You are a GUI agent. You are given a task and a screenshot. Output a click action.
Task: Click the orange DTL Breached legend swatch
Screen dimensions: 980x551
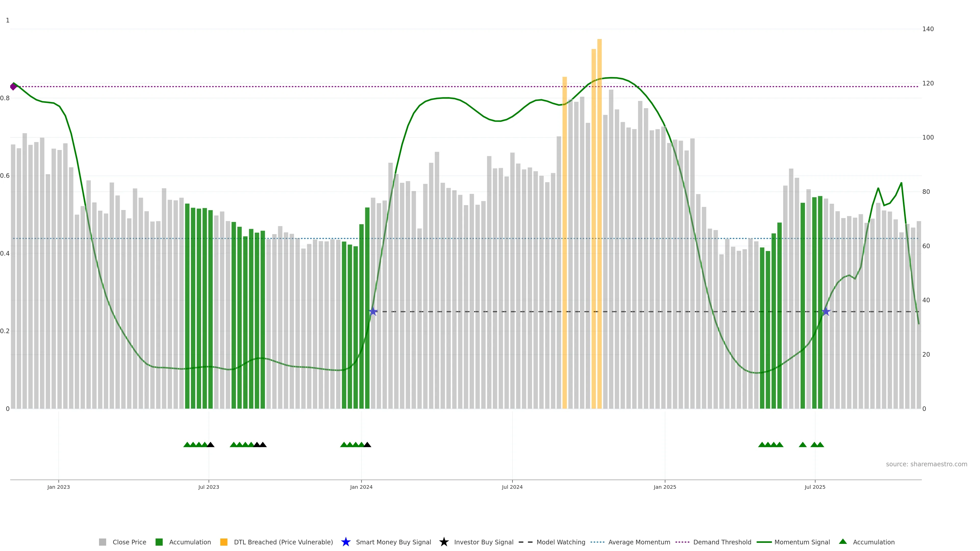coord(224,542)
